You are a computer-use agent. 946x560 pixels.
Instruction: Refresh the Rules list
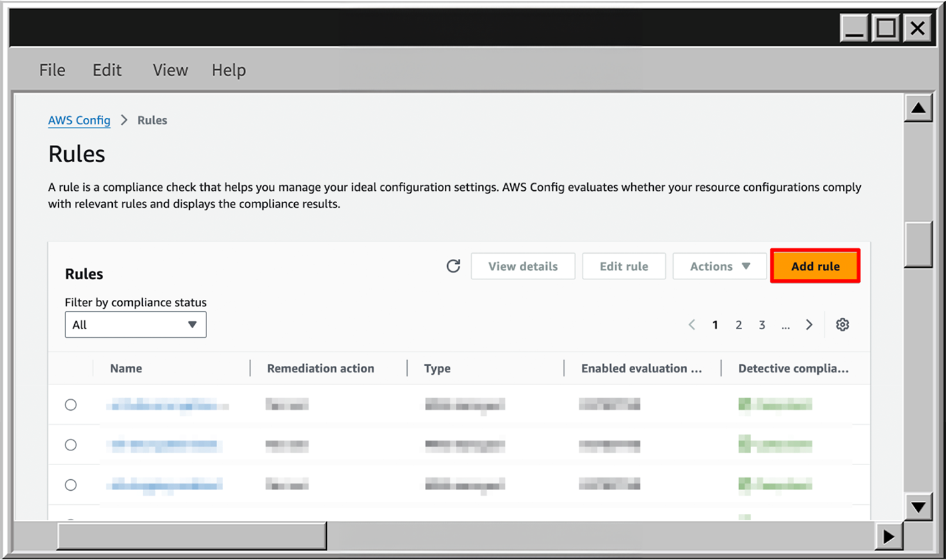453,266
